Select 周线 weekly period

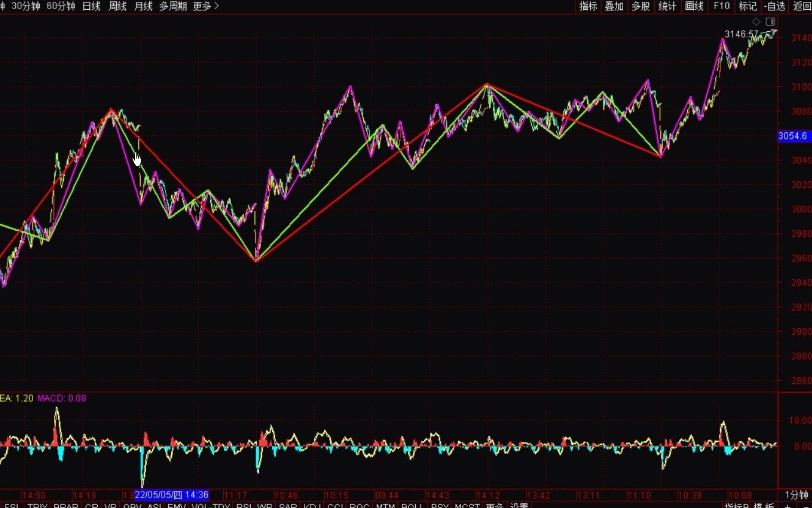(x=117, y=6)
